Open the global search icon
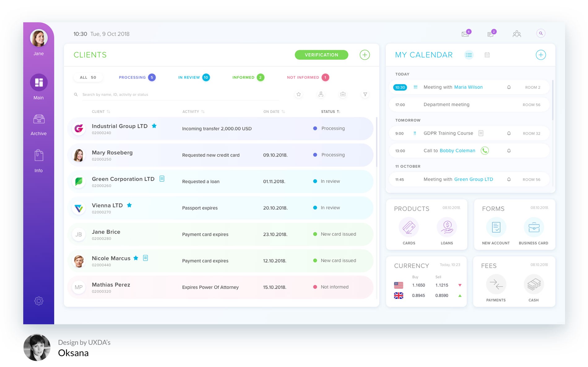Image resolution: width=588 pixels, height=367 pixels. click(541, 33)
